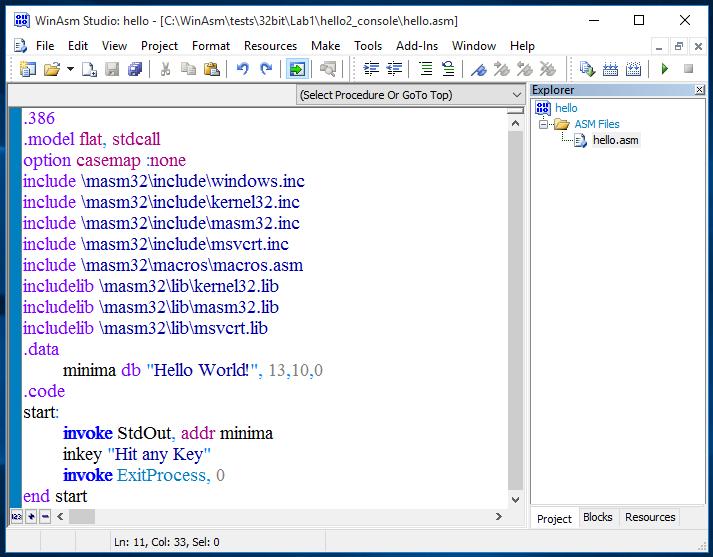Click the Undo arrow icon

pyautogui.click(x=243, y=69)
